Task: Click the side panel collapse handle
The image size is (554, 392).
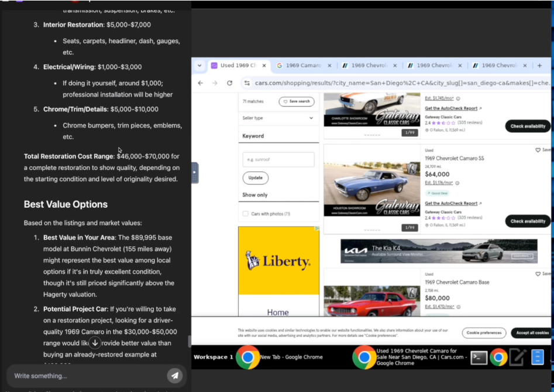Action: click(x=195, y=173)
